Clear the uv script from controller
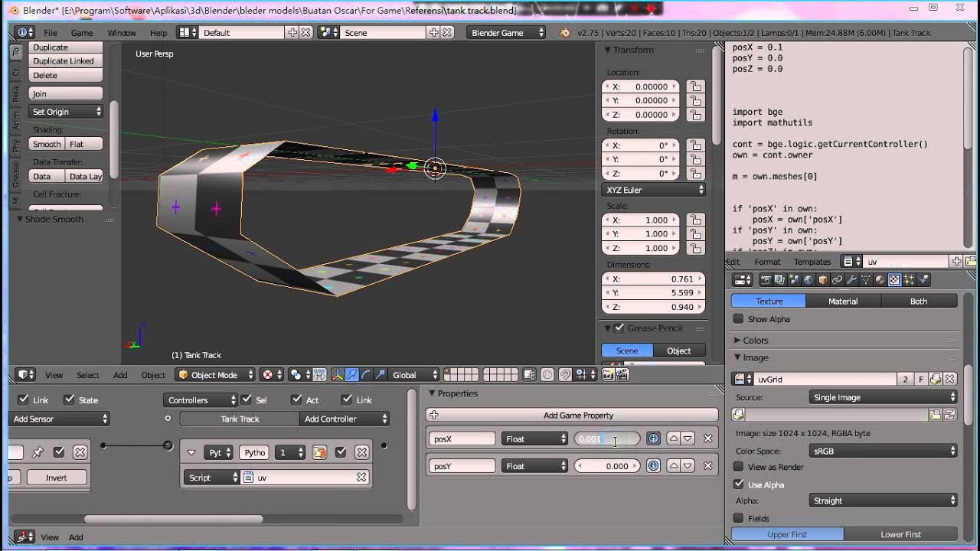 pos(361,478)
